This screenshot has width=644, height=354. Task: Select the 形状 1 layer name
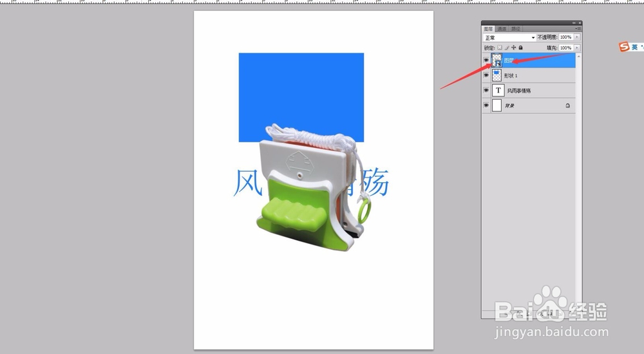pos(511,75)
